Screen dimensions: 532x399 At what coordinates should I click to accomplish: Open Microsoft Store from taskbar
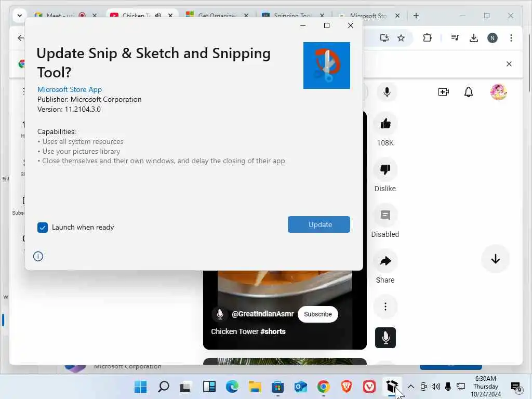277,387
